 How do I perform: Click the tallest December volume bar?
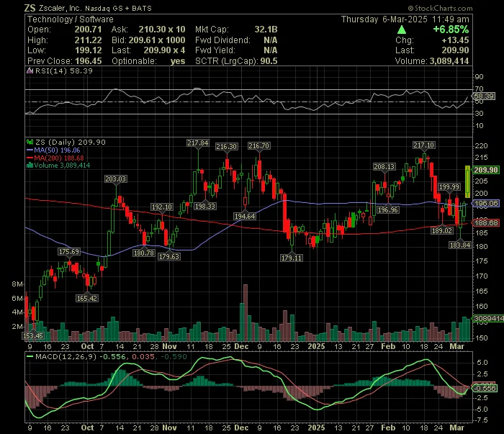[x=246, y=312]
